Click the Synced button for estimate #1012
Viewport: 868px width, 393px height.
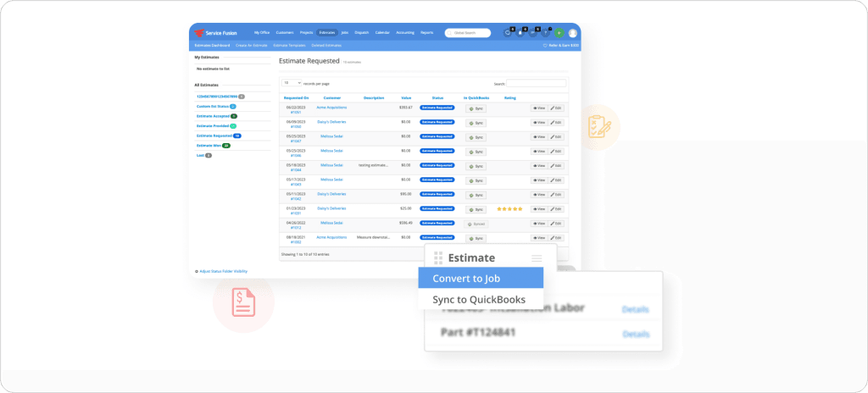point(476,224)
